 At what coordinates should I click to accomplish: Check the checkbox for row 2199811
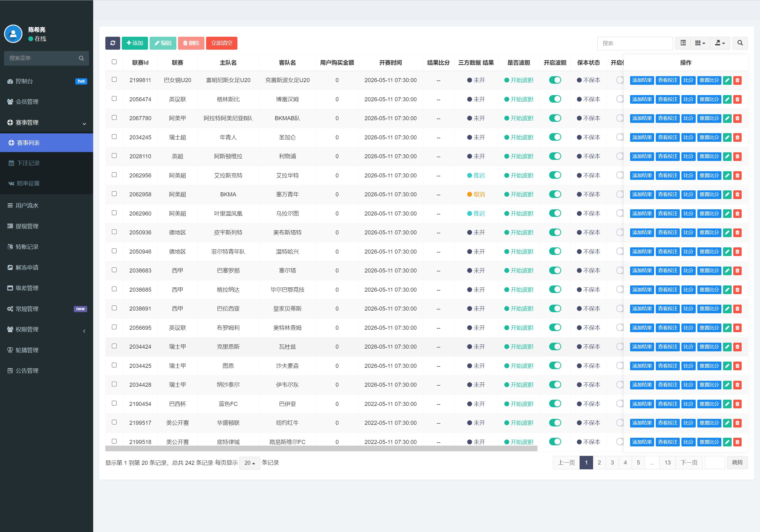pyautogui.click(x=114, y=79)
